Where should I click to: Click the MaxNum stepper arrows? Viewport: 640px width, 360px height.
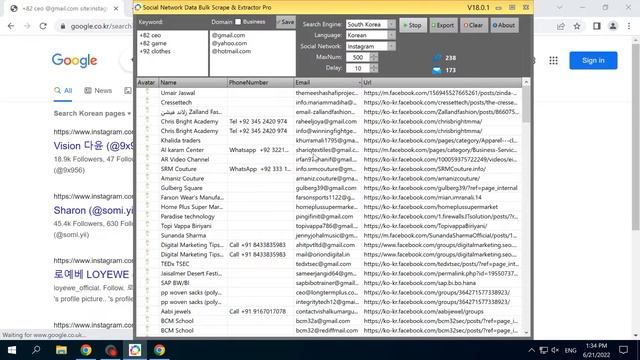374,58
